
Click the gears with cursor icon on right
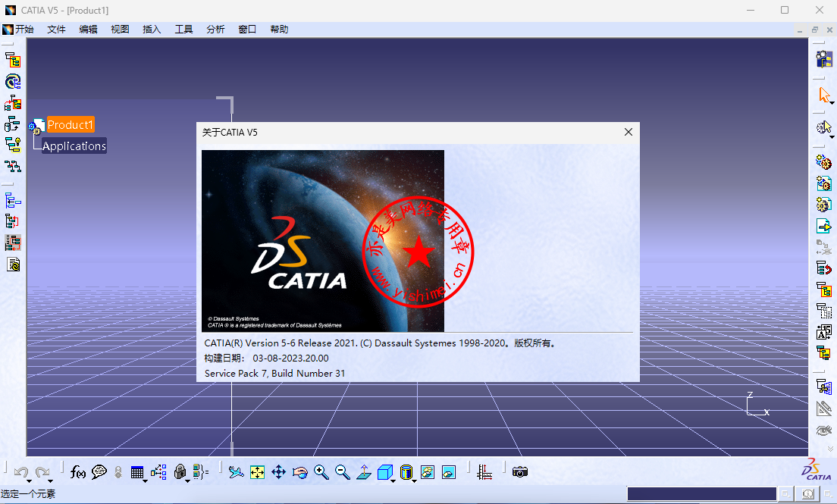[x=823, y=127]
